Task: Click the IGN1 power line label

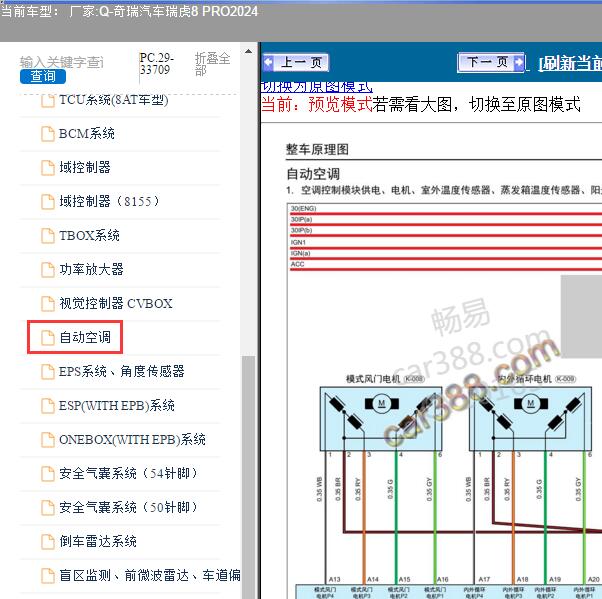Action: (x=298, y=242)
